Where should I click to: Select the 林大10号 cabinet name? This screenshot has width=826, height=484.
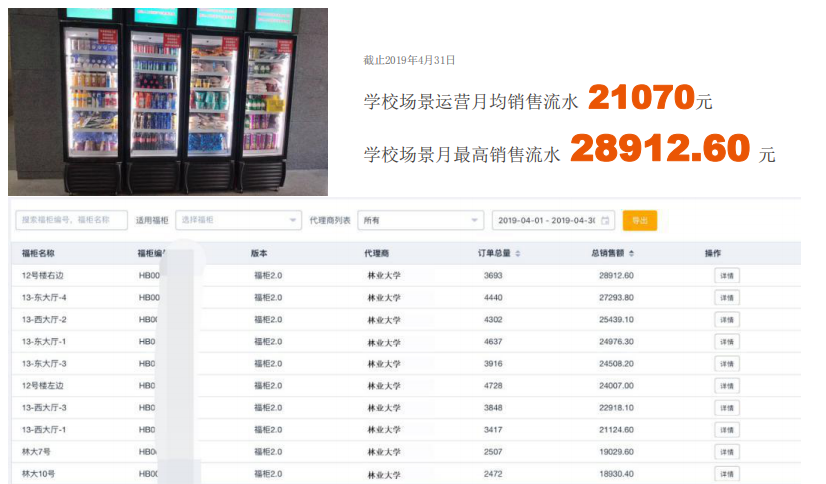pos(38,473)
